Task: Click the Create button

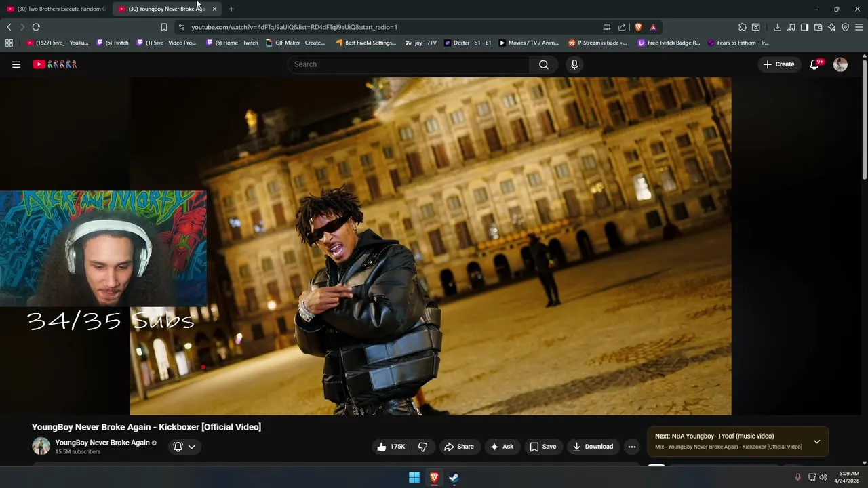Action: (778, 64)
